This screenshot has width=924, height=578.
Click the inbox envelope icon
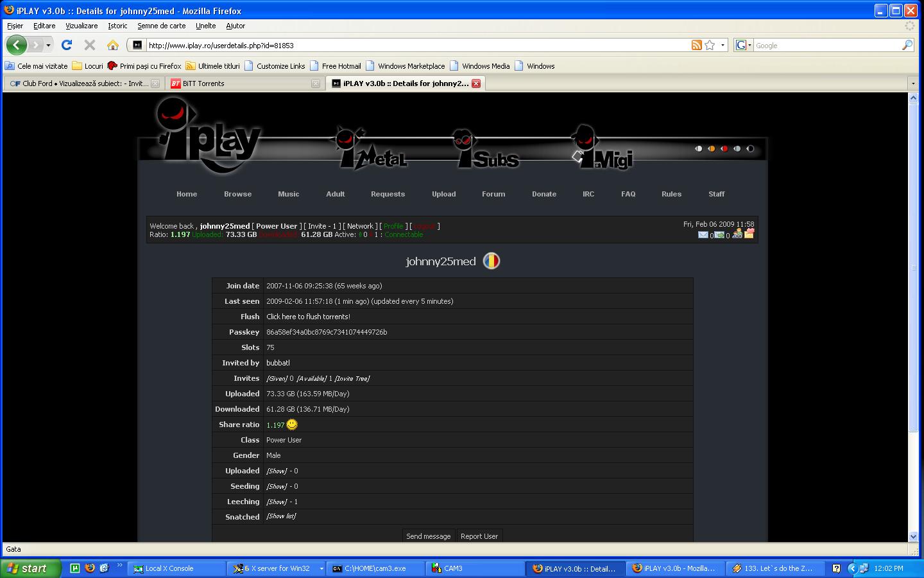tap(703, 235)
